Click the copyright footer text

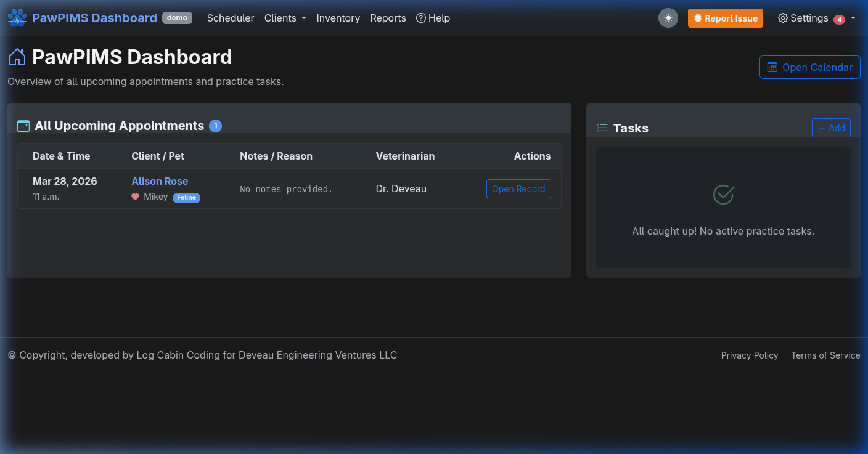point(202,355)
